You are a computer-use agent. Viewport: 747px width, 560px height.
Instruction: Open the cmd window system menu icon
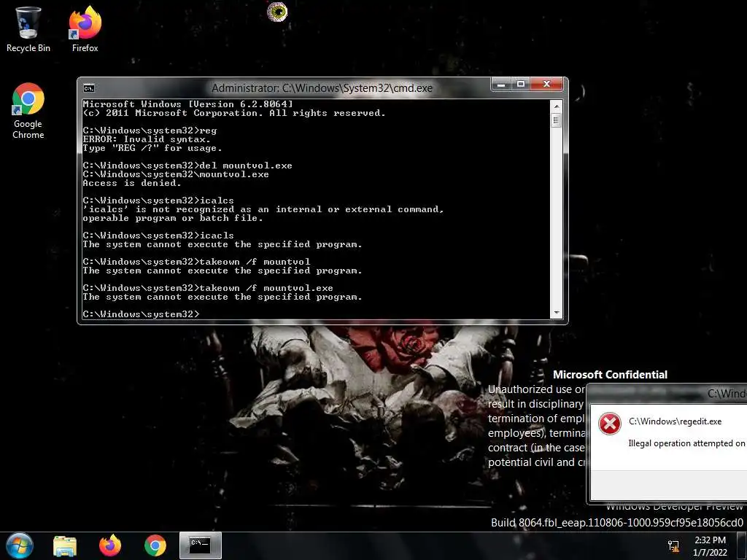88,88
